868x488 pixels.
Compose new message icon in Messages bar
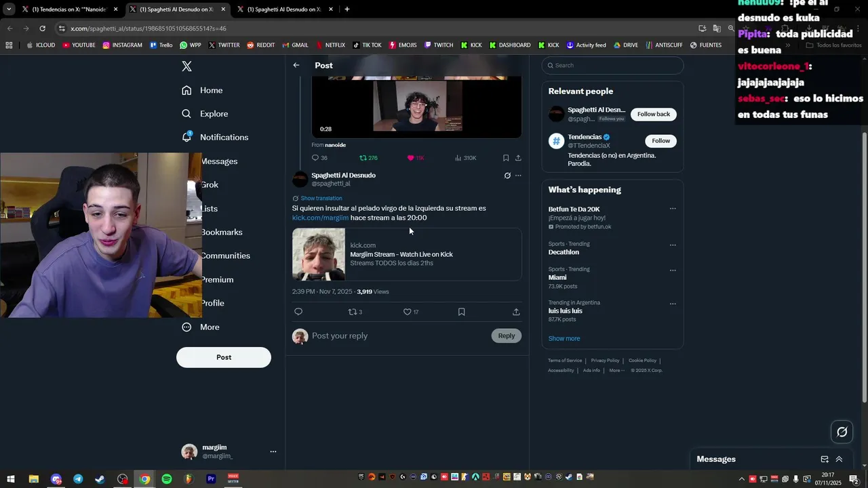825,459
